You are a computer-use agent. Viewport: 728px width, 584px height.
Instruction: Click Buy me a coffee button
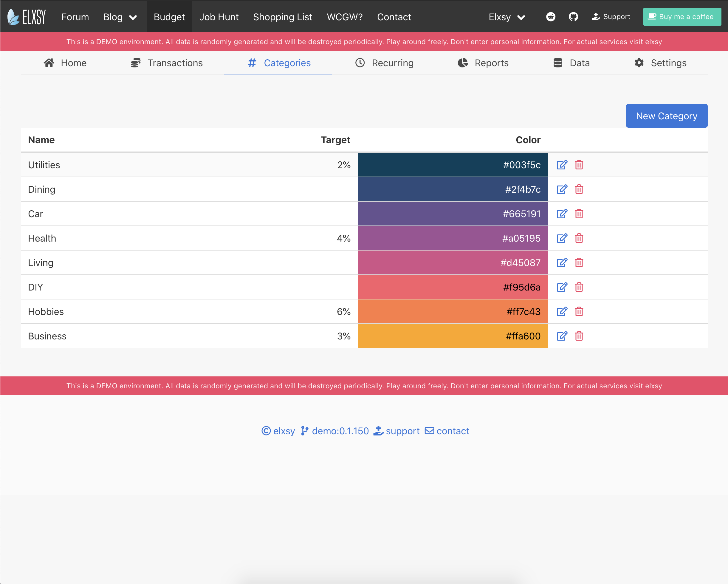(x=682, y=16)
